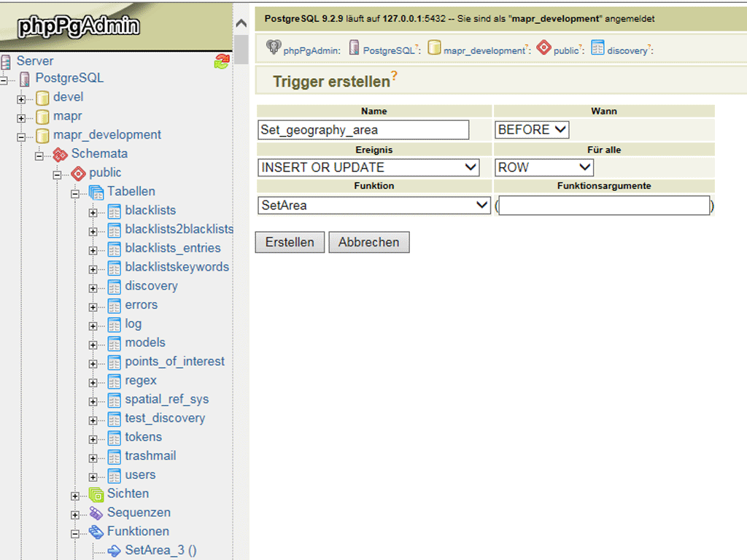Click the mapr_development database icon in tree
The image size is (747, 560).
42,136
